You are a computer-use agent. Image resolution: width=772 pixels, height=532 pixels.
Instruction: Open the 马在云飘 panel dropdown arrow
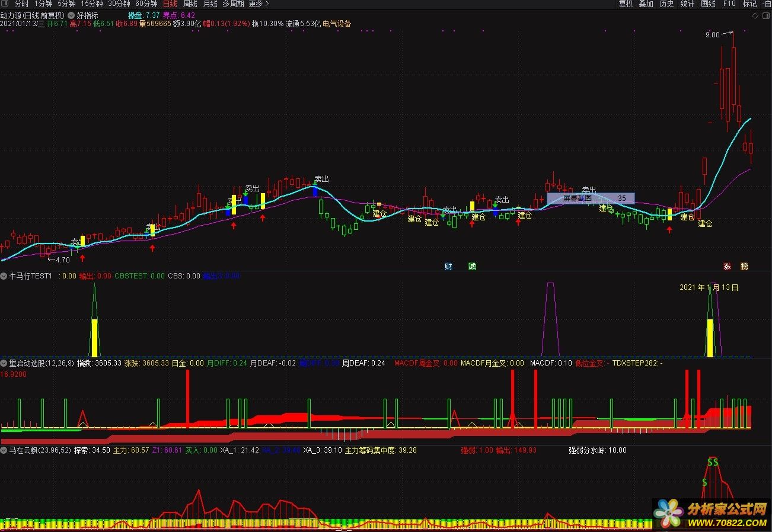tap(4, 450)
